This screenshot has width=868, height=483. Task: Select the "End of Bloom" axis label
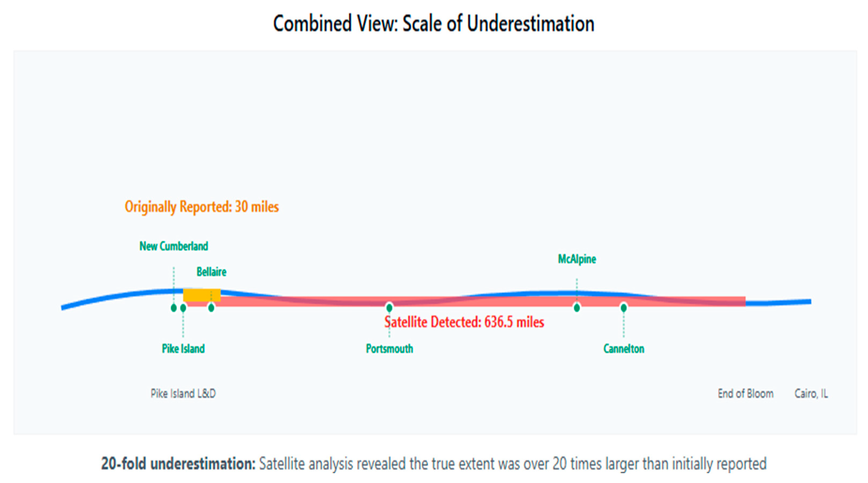point(745,393)
